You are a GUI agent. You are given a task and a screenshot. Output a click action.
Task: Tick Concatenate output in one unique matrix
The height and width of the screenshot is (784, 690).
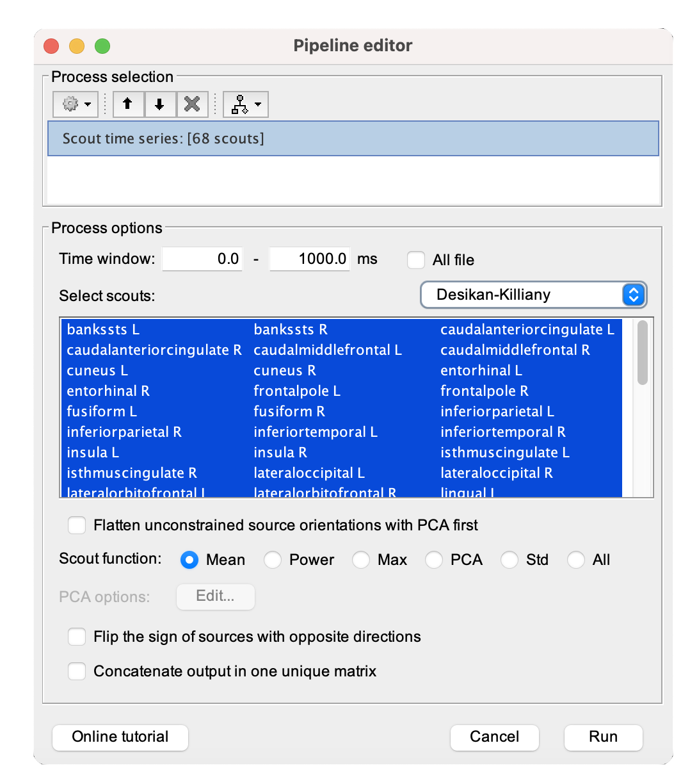click(77, 672)
